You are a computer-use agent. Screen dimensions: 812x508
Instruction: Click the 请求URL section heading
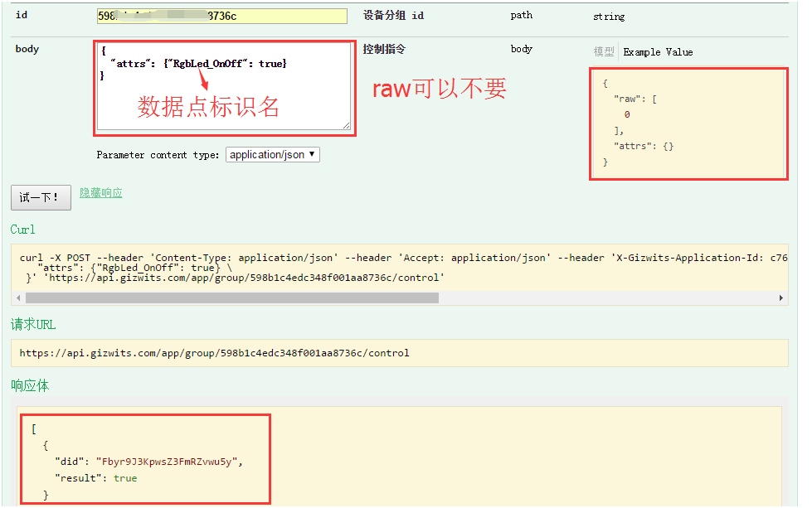pos(33,324)
